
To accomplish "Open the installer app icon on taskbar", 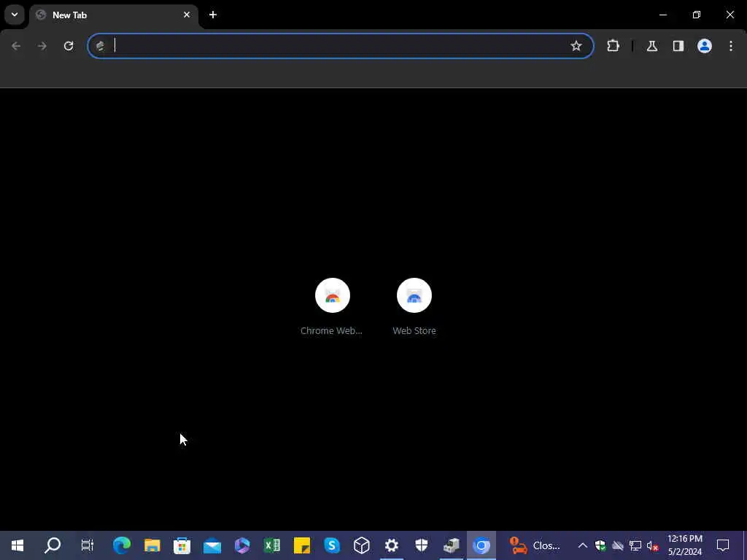I will click(451, 545).
